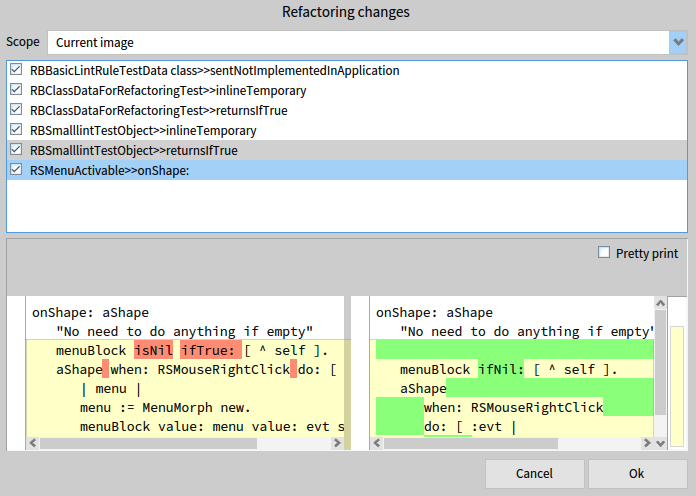Click the red-highlighted isNil text in old source

click(153, 351)
